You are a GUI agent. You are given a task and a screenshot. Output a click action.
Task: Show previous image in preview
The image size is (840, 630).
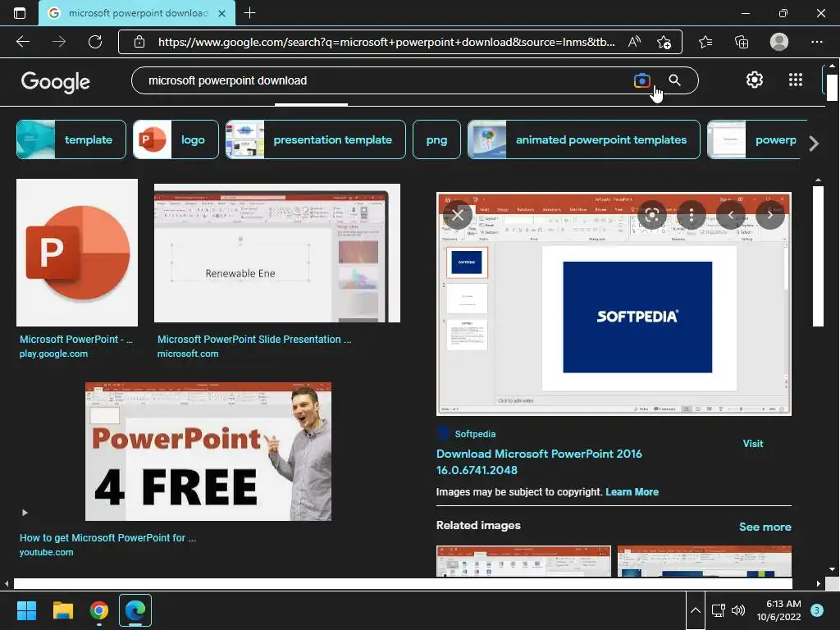tap(731, 215)
